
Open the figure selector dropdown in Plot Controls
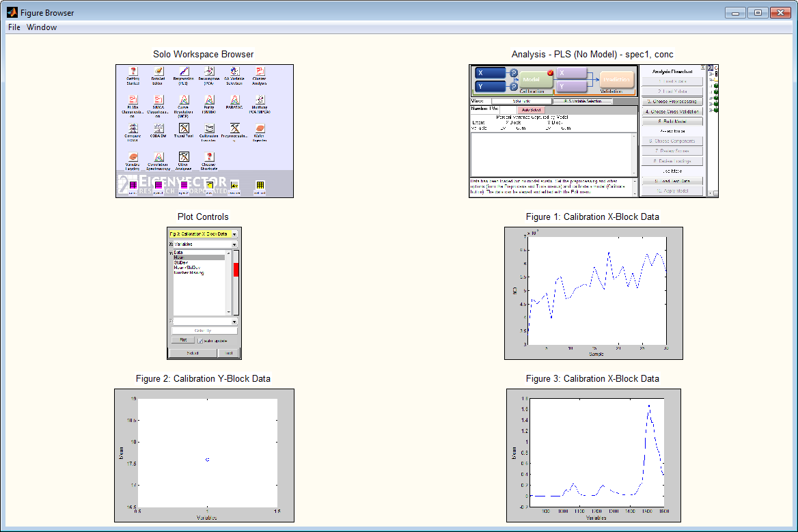(x=234, y=234)
